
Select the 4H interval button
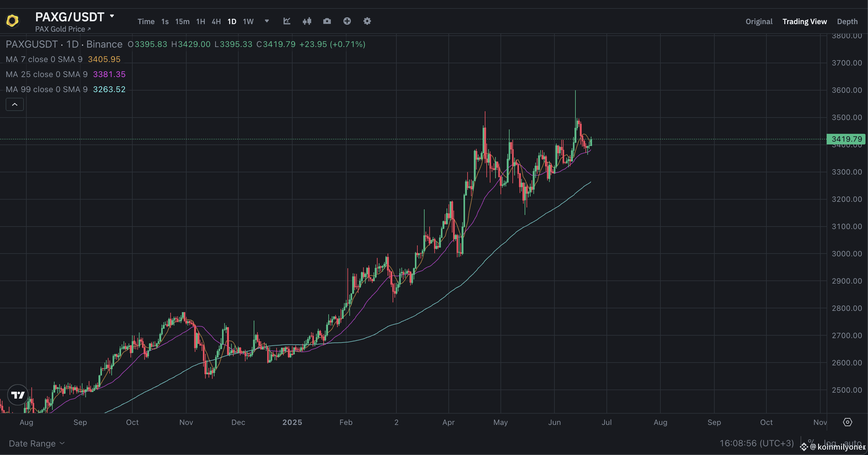216,21
